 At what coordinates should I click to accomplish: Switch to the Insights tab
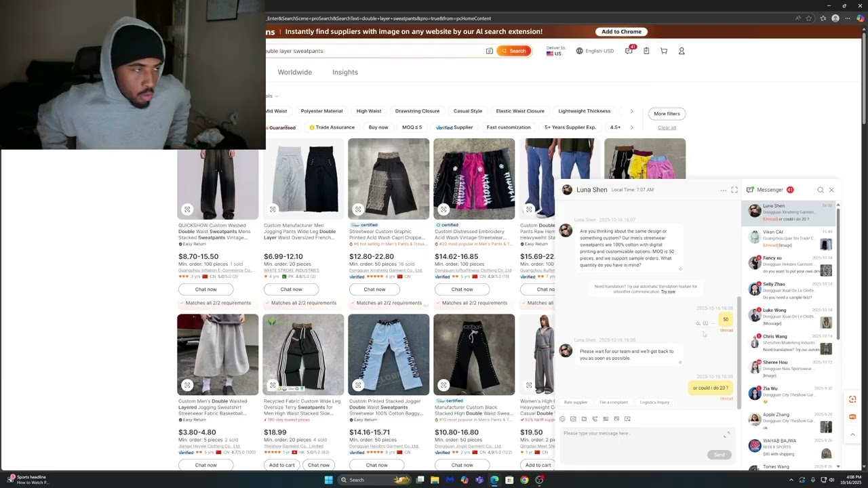pyautogui.click(x=345, y=72)
